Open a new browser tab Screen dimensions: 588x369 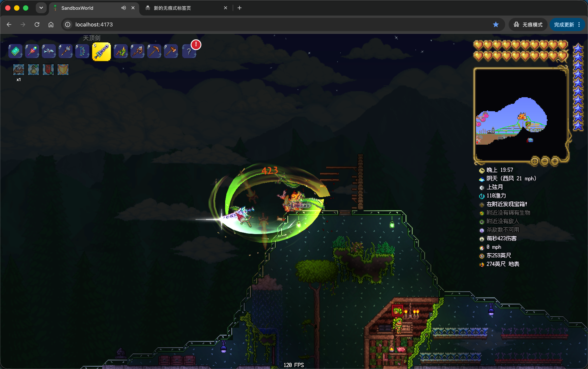(x=239, y=8)
